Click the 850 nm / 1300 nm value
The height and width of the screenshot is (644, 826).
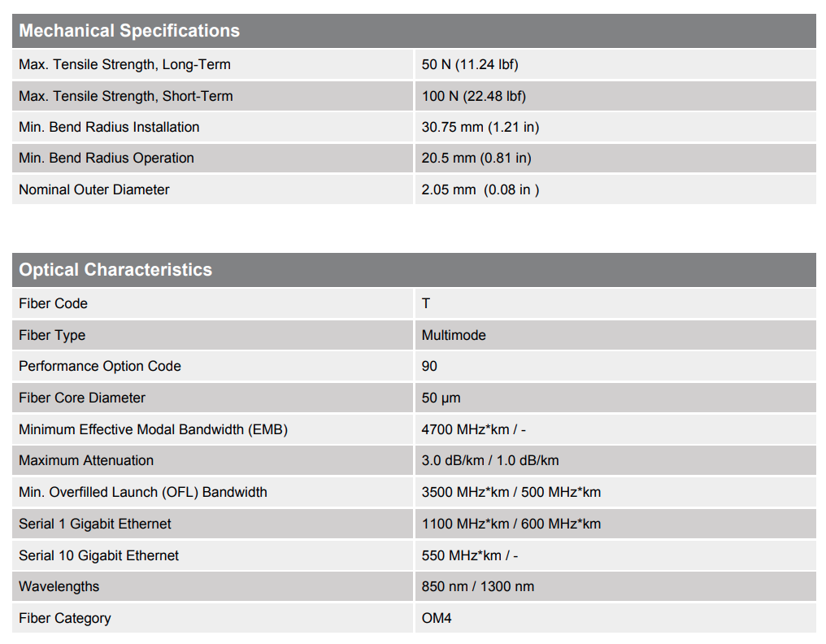[x=478, y=586]
